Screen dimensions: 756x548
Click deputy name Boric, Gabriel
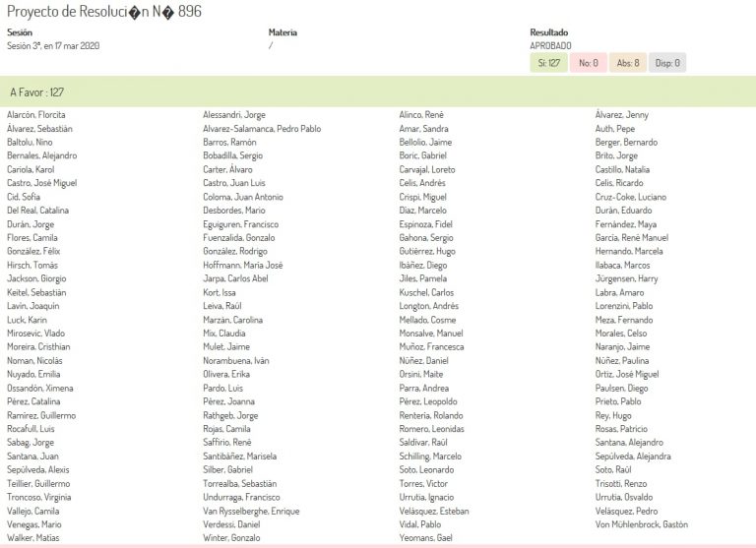(422, 156)
